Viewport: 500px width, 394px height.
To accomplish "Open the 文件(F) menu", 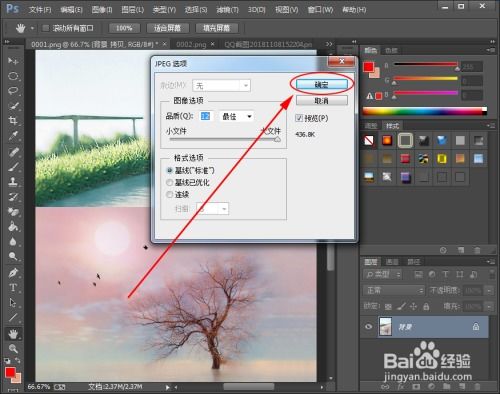I will (40, 10).
